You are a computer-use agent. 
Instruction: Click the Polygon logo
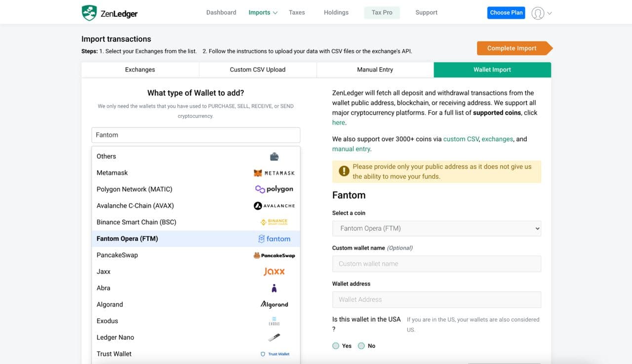pyautogui.click(x=274, y=189)
